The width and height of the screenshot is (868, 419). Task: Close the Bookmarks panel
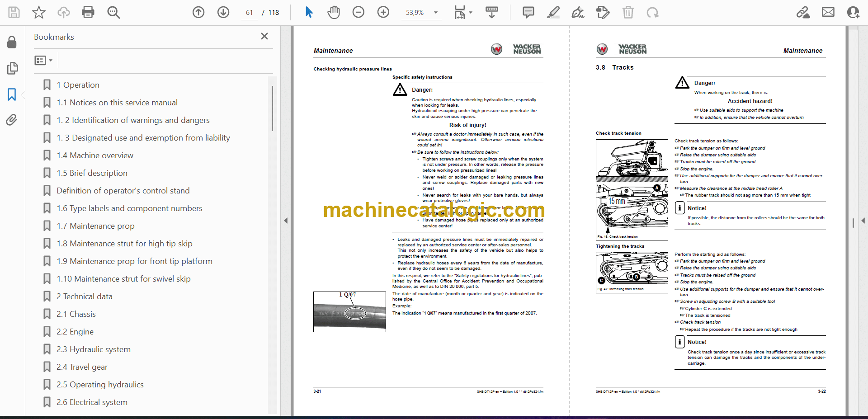pos(264,36)
